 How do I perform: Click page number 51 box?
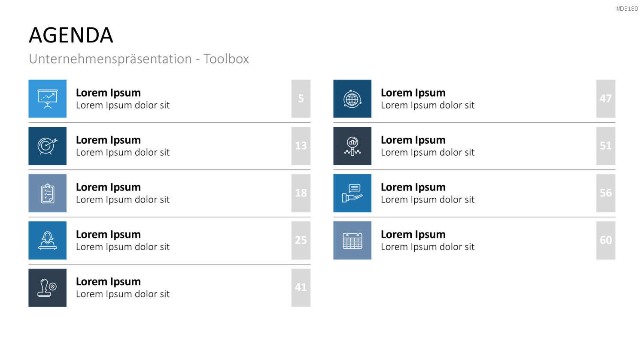coord(606,146)
